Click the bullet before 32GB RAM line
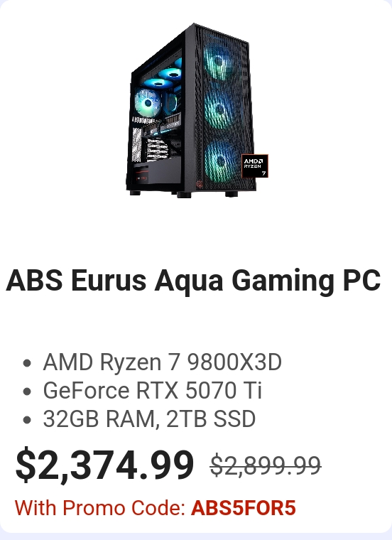This screenshot has width=392, height=540. [x=27, y=420]
